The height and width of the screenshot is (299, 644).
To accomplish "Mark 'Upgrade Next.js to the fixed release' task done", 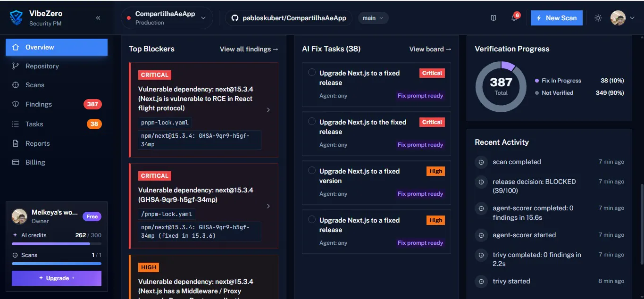I will (312, 121).
